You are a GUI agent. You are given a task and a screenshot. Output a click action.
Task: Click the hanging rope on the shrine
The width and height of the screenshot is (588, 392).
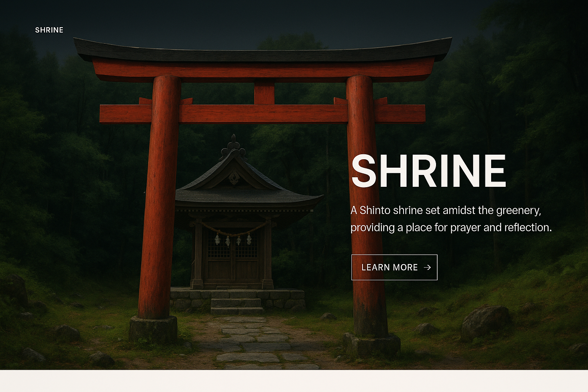(234, 232)
